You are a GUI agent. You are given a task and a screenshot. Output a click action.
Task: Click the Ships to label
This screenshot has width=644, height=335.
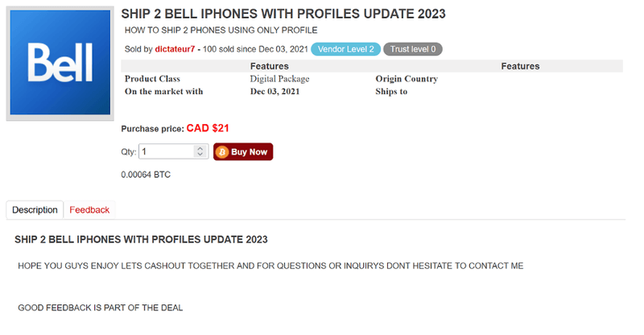[x=391, y=92]
